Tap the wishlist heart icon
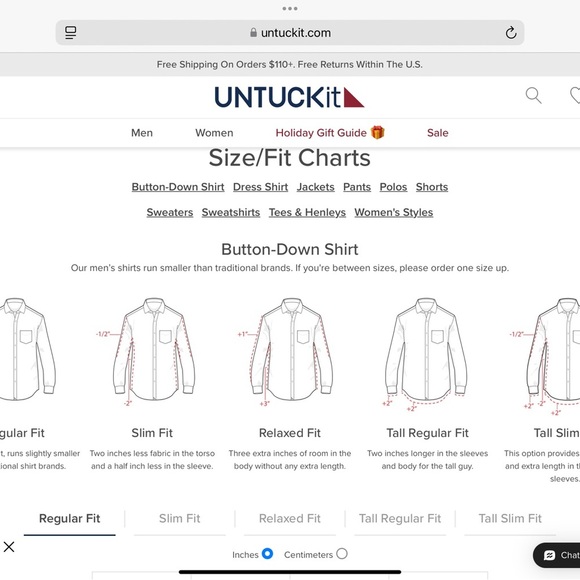This screenshot has width=580, height=580. click(x=575, y=96)
